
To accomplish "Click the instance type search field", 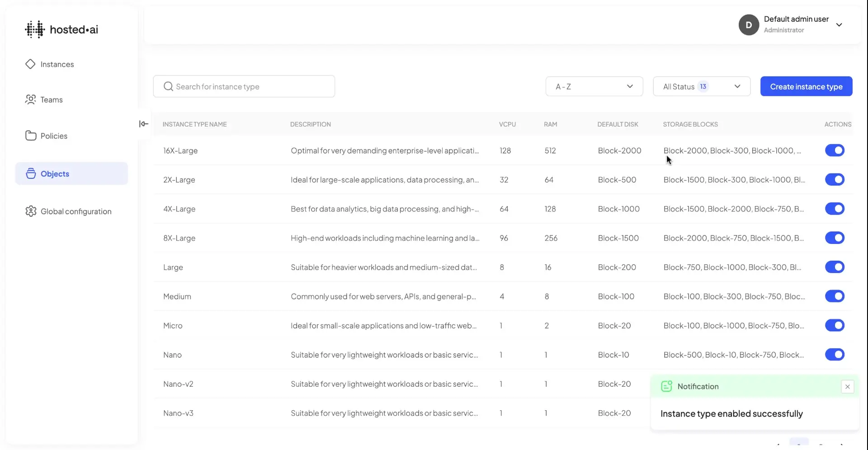I will pos(244,86).
